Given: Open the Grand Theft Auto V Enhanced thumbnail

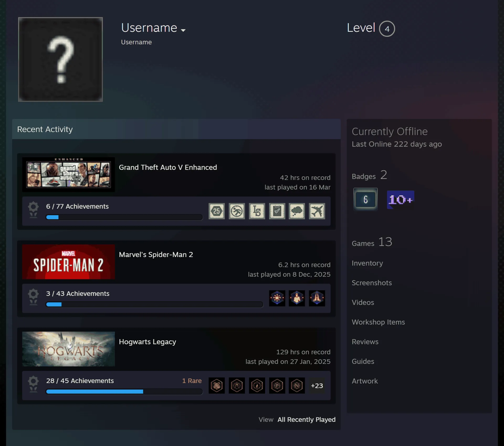Looking at the screenshot, I should click(69, 175).
